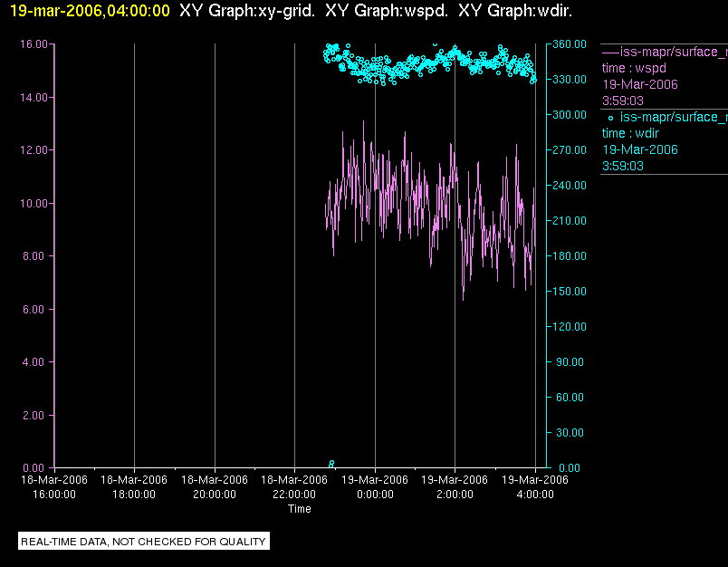The image size is (728, 567).
Task: Click the 'REAL-TIME DATA, NOT CHECKED FOR QUALITY' banner
Action: click(x=143, y=542)
